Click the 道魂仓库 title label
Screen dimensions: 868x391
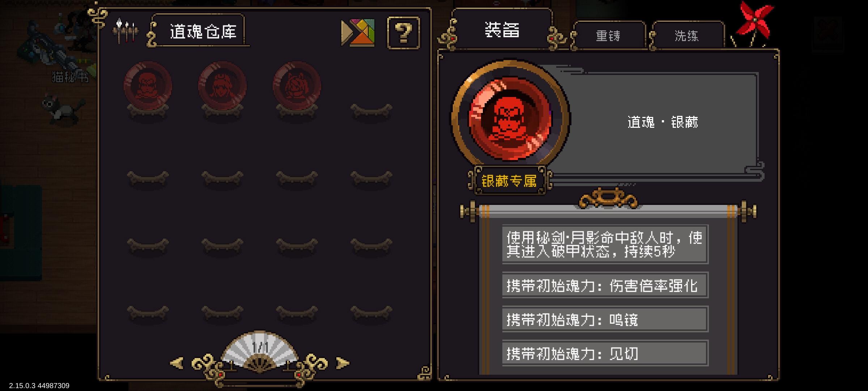(x=203, y=31)
